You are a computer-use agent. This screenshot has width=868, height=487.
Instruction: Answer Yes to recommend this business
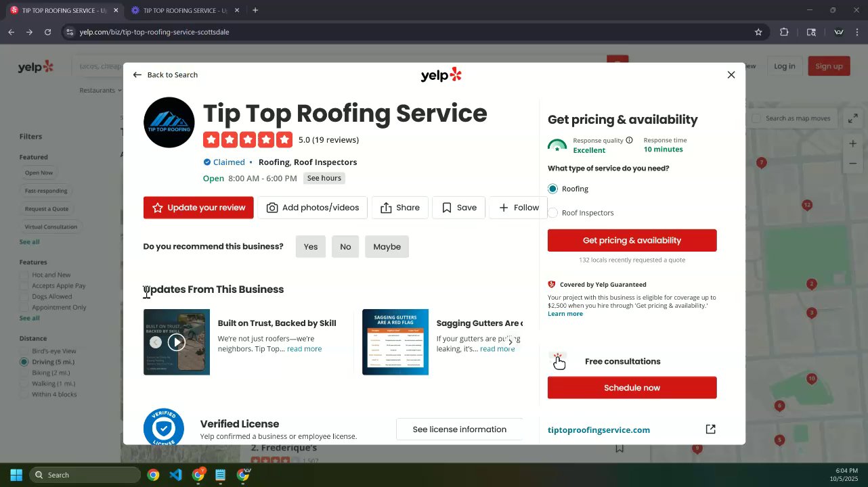[x=311, y=247]
